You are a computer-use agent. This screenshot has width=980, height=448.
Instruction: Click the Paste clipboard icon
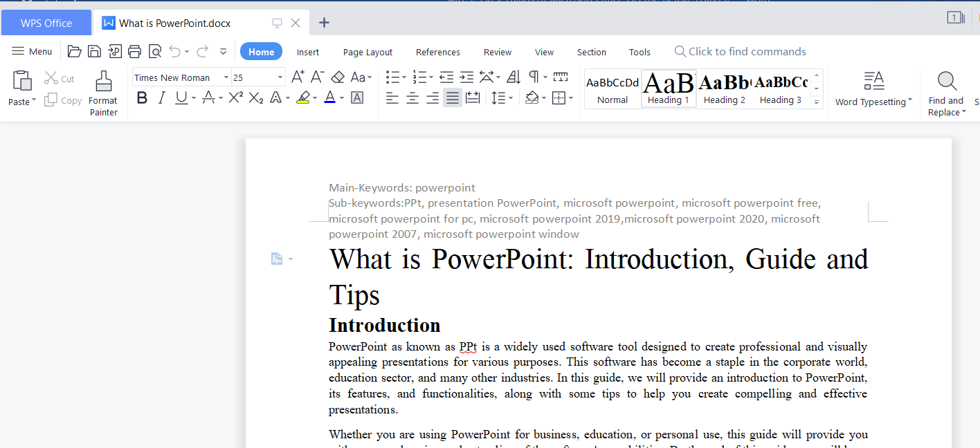[x=22, y=81]
